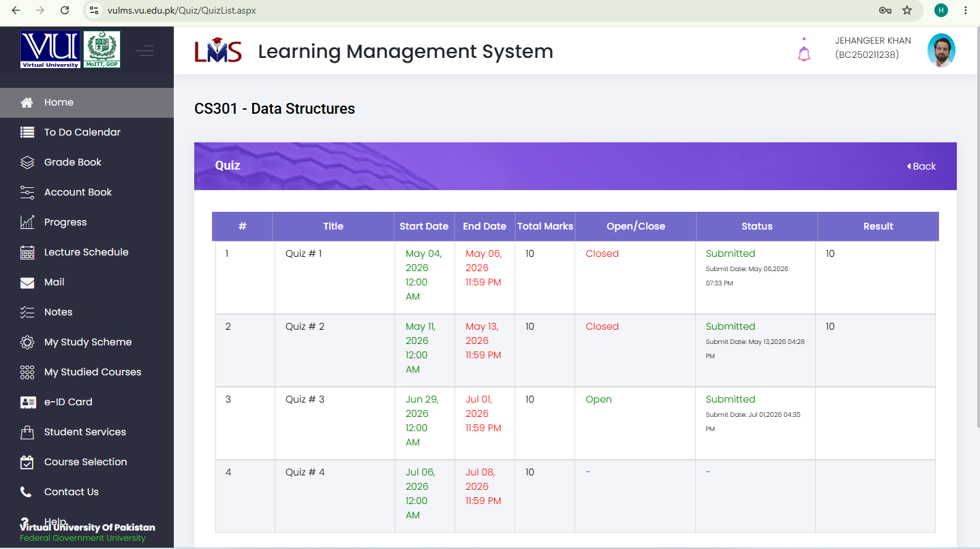The height and width of the screenshot is (549, 980).
Task: Click Quiz 1 end date May 06, 2026
Action: pos(483,268)
